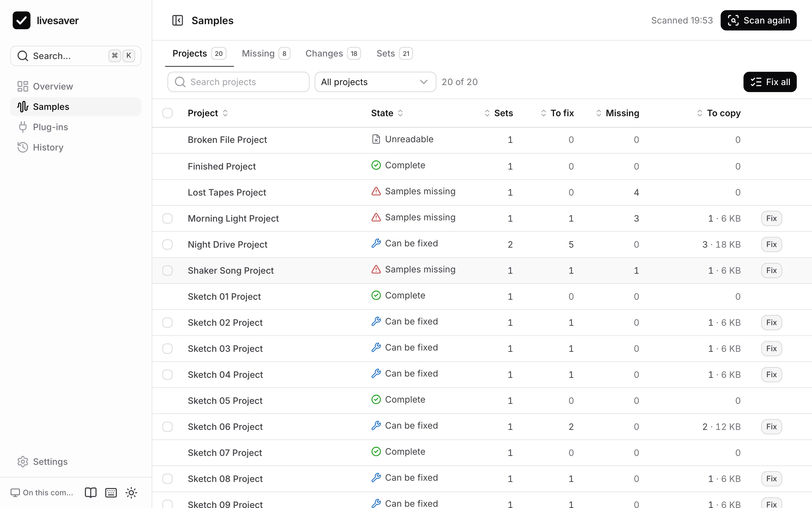Screen dimensions: 812x508
Task: Open the keyboard shortcuts icon
Action: point(111,492)
